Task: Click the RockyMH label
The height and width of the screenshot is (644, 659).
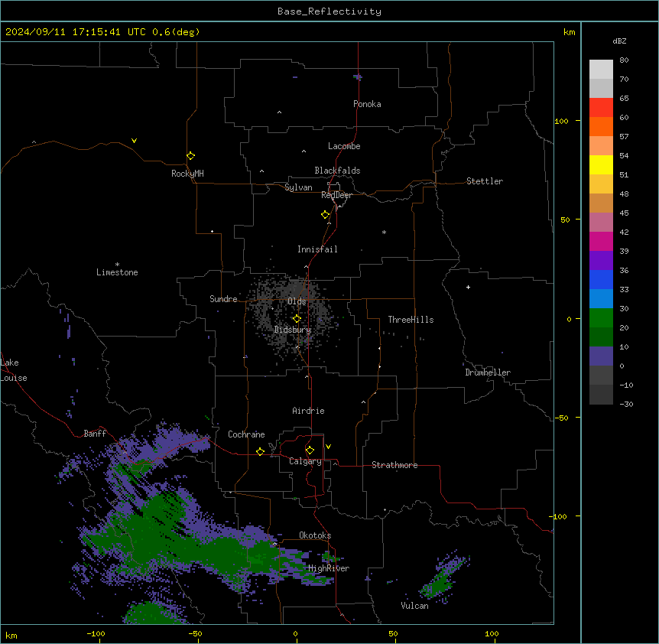Action: tap(187, 174)
